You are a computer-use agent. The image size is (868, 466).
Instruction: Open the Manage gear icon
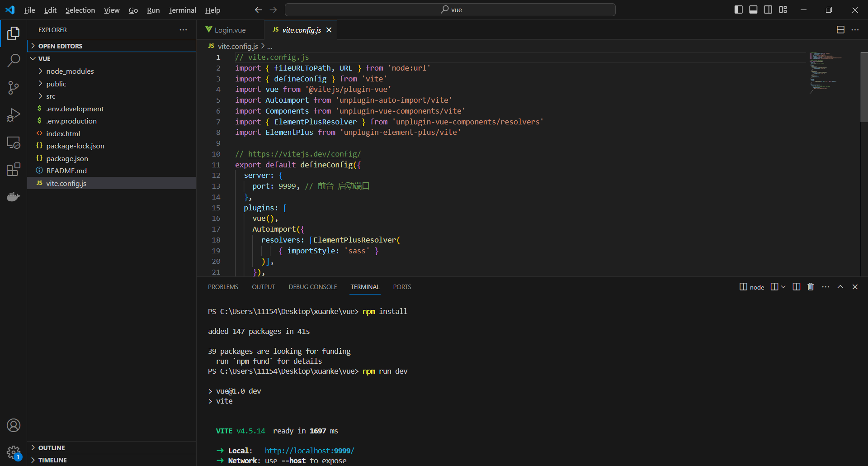click(14, 452)
